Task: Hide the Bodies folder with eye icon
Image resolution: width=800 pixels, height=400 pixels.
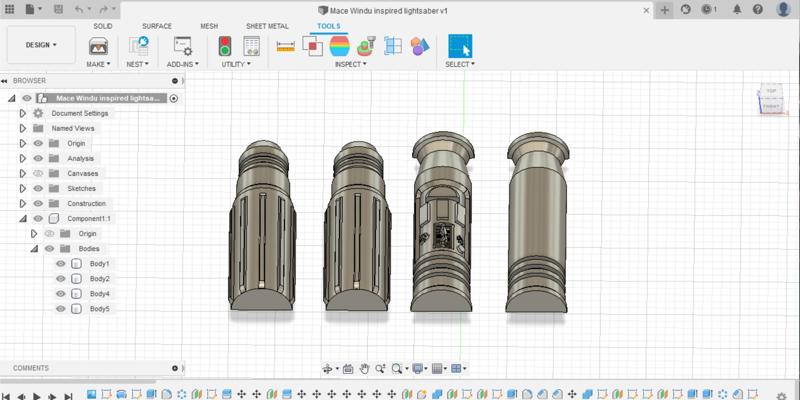Action: 49,248
